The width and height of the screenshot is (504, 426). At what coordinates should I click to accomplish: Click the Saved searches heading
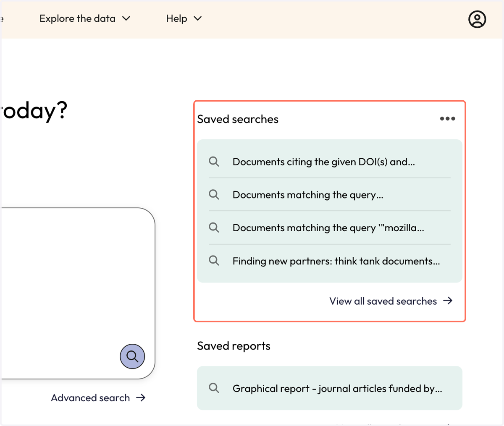pyautogui.click(x=238, y=119)
